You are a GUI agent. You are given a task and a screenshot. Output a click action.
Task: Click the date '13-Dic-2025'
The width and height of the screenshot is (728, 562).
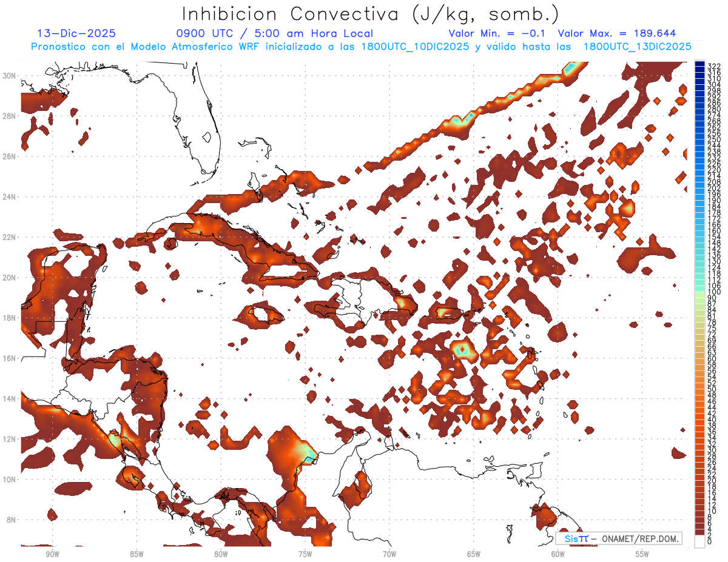[x=76, y=33]
